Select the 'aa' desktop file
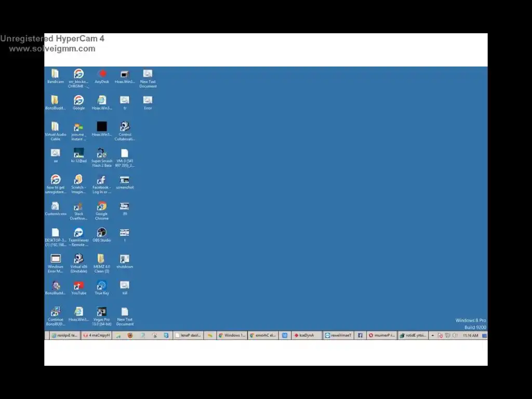This screenshot has height=399, width=532. tap(55, 156)
